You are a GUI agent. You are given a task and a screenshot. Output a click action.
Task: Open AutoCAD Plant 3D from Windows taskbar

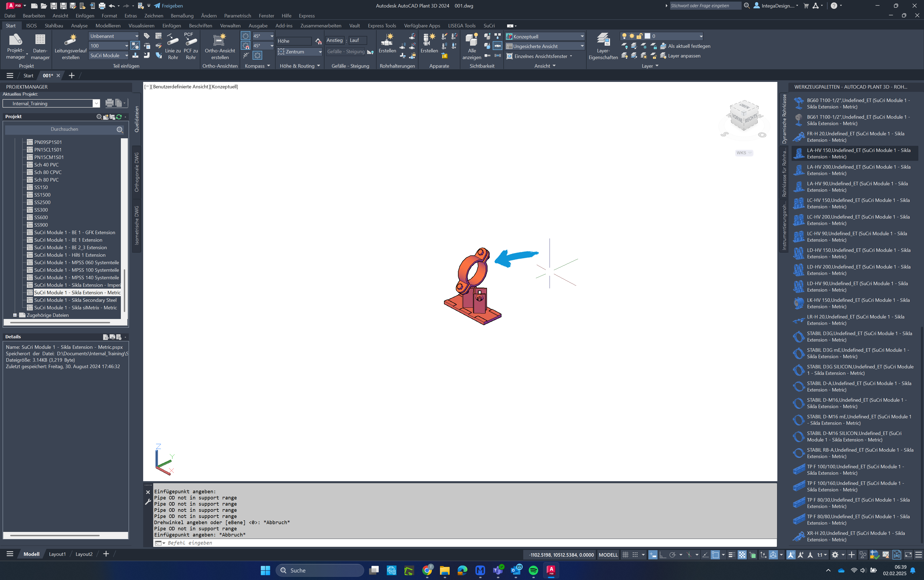[x=551, y=570]
